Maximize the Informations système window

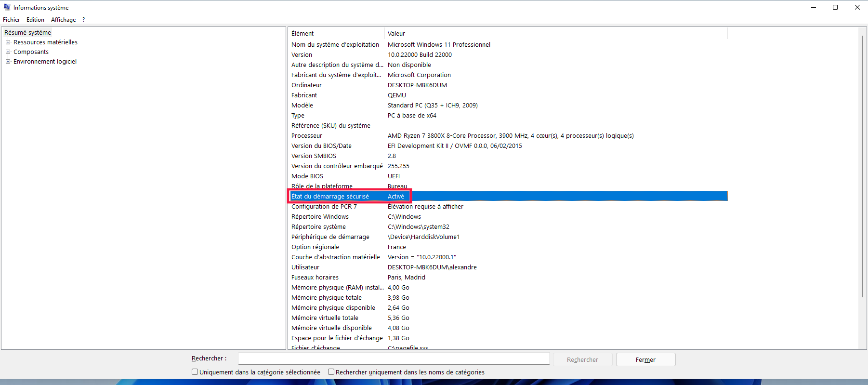pyautogui.click(x=835, y=7)
